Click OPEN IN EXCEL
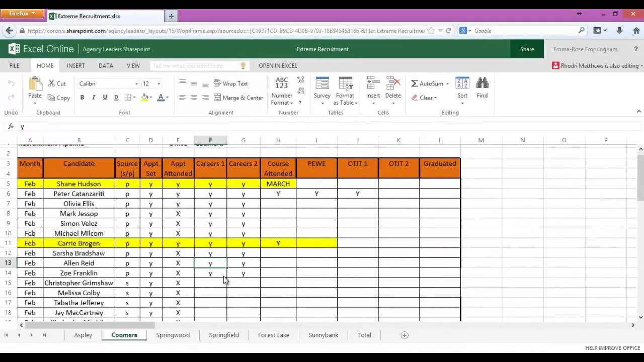 [x=278, y=66]
